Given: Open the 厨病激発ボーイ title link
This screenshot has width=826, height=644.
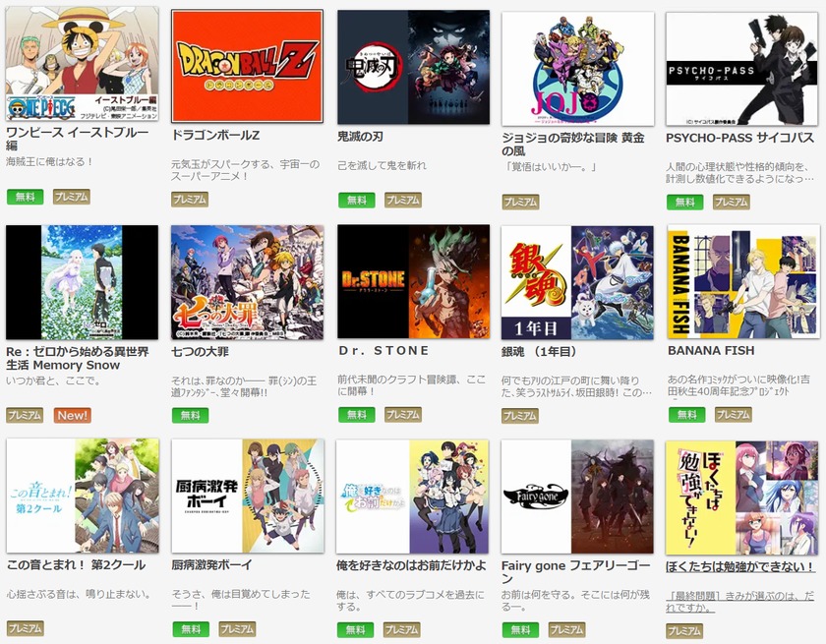Looking at the screenshot, I should click(211, 565).
